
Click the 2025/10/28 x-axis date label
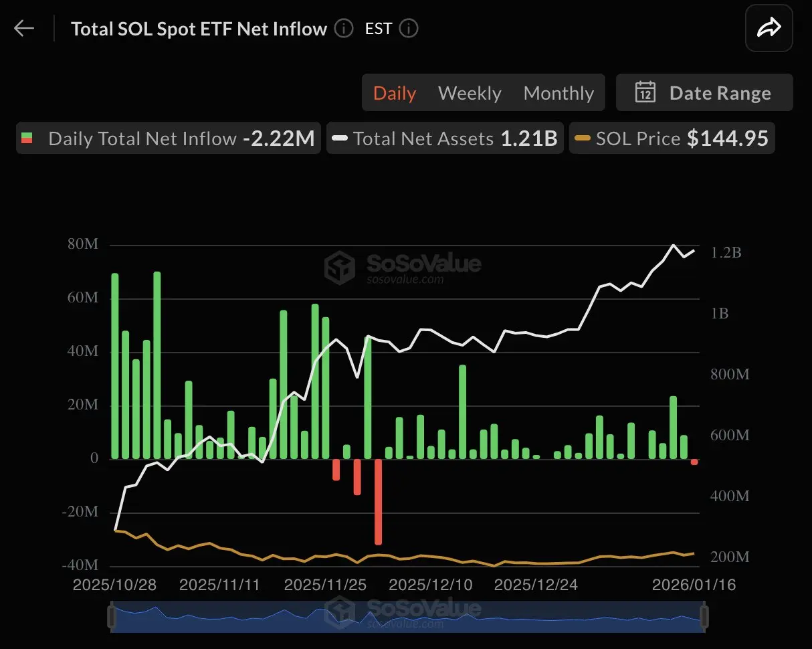pyautogui.click(x=115, y=585)
